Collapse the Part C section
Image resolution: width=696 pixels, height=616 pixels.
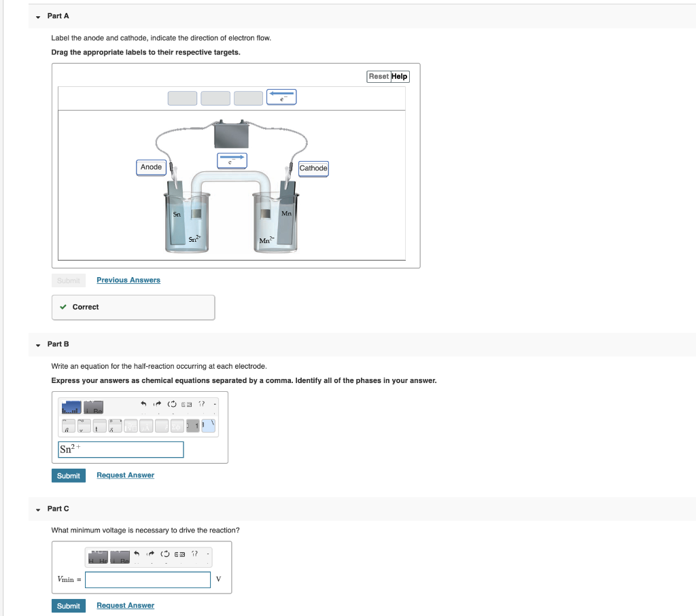pyautogui.click(x=38, y=509)
